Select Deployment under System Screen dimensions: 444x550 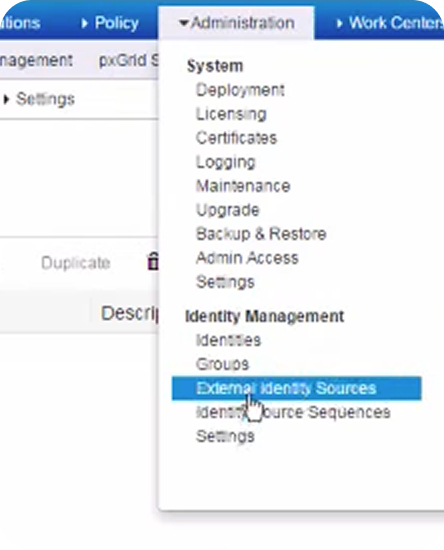[x=240, y=90]
